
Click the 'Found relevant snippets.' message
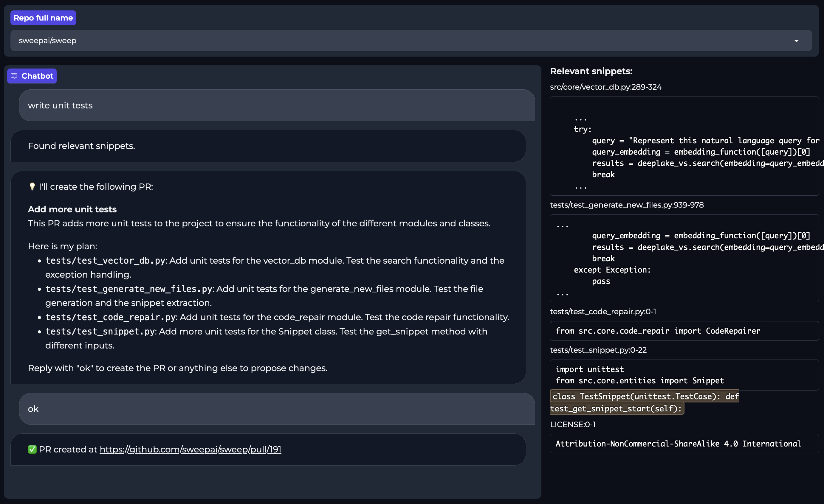pyautogui.click(x=268, y=146)
